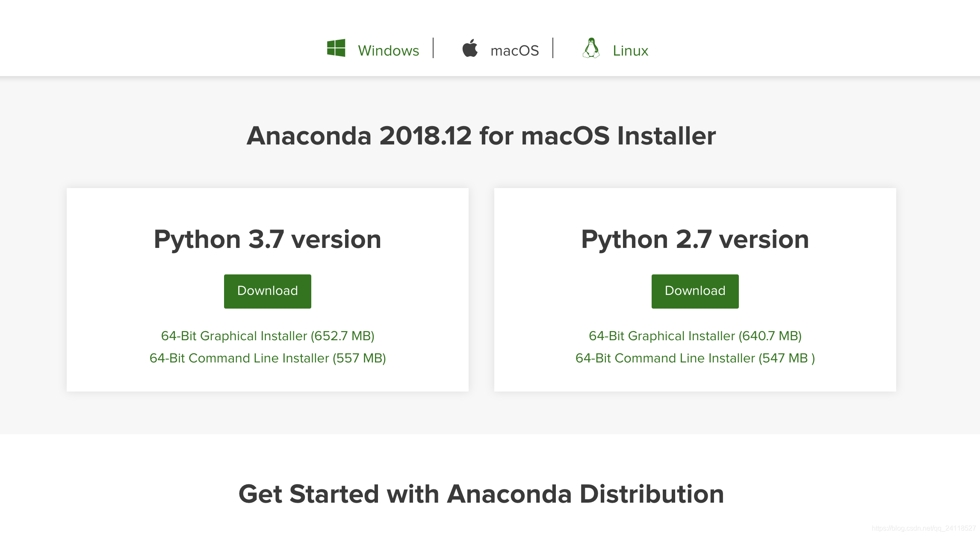Switch to the Linux tab label
The height and width of the screenshot is (536, 980).
tap(630, 50)
